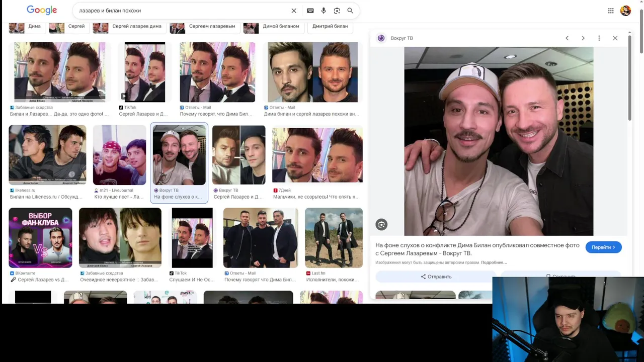Open the likeness.ru Билан на Likeness thumbnail
The image size is (644, 362).
pyautogui.click(x=47, y=155)
